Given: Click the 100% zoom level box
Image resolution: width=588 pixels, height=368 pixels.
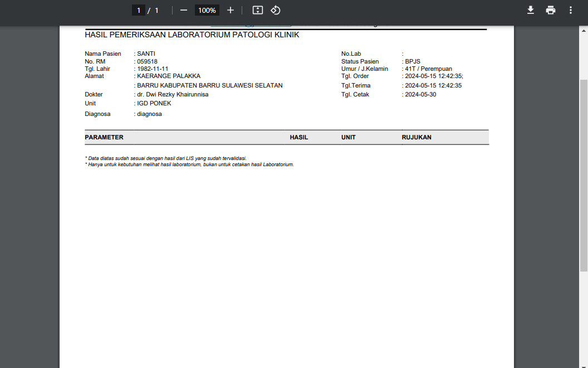Looking at the screenshot, I should [207, 10].
